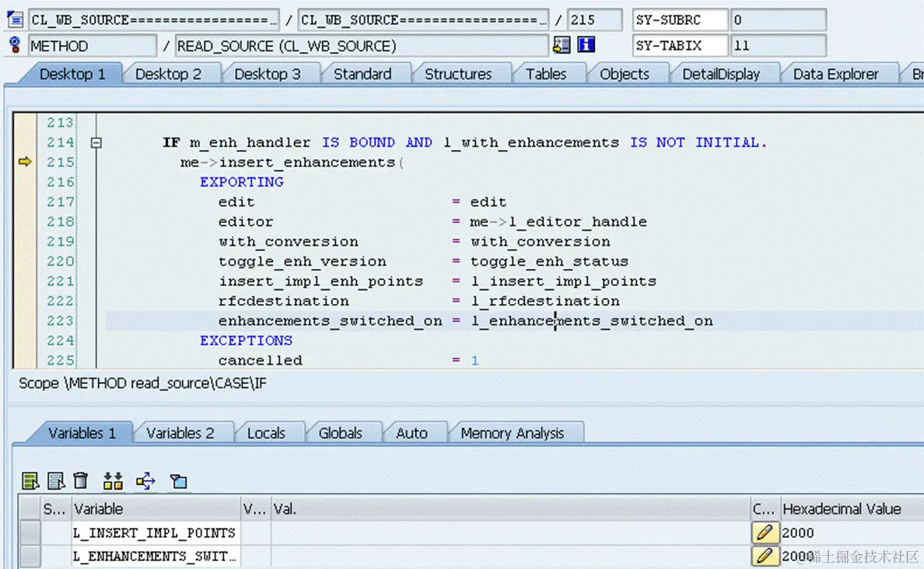The image size is (924, 569).
Task: Click the METHOD event type field
Action: tap(93, 45)
